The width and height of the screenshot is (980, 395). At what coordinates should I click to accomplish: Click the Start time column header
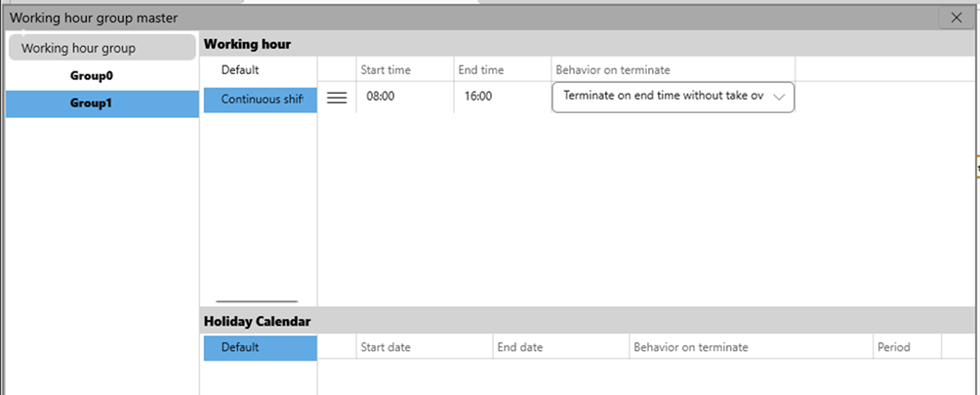386,70
